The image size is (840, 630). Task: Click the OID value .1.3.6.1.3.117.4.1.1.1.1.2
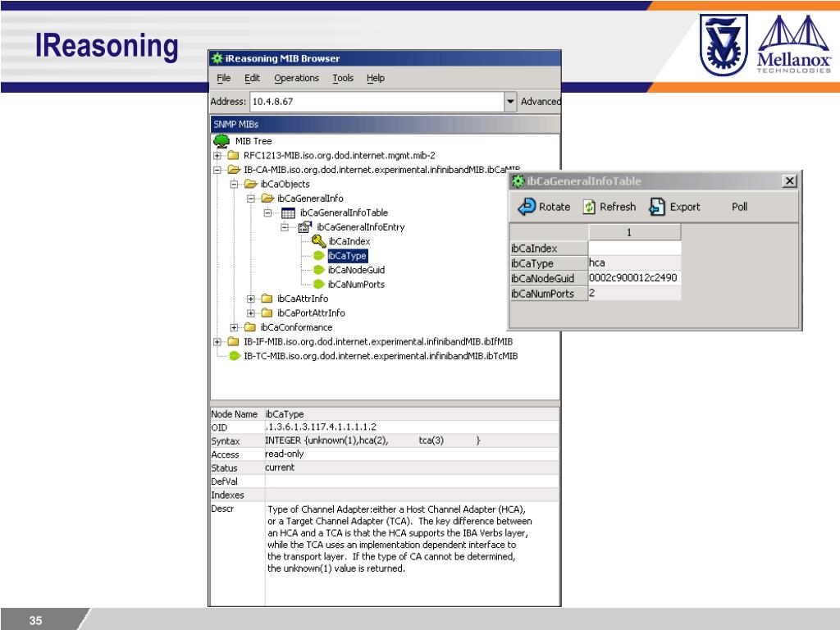(x=321, y=427)
